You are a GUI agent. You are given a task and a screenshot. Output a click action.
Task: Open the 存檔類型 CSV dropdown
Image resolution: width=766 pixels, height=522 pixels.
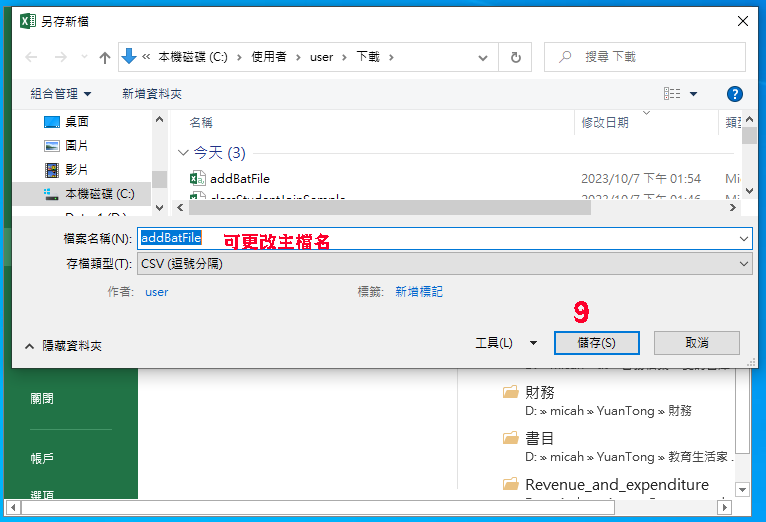click(x=445, y=264)
